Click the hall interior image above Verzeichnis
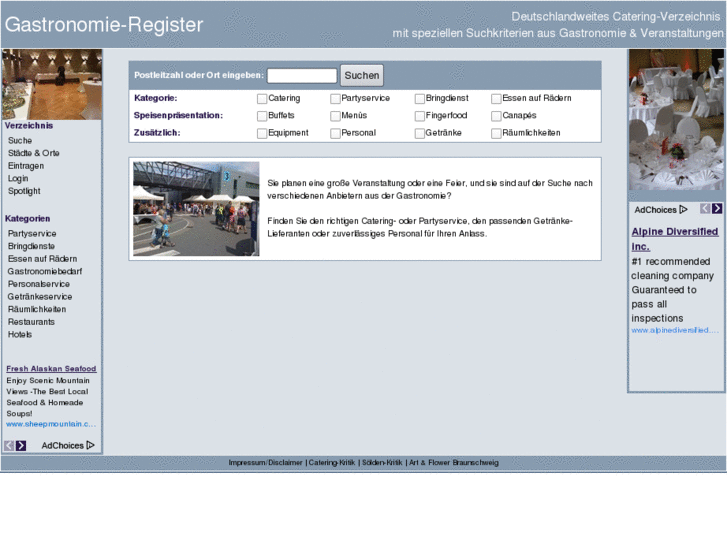Image resolution: width=727 pixels, height=545 pixels. [x=52, y=84]
